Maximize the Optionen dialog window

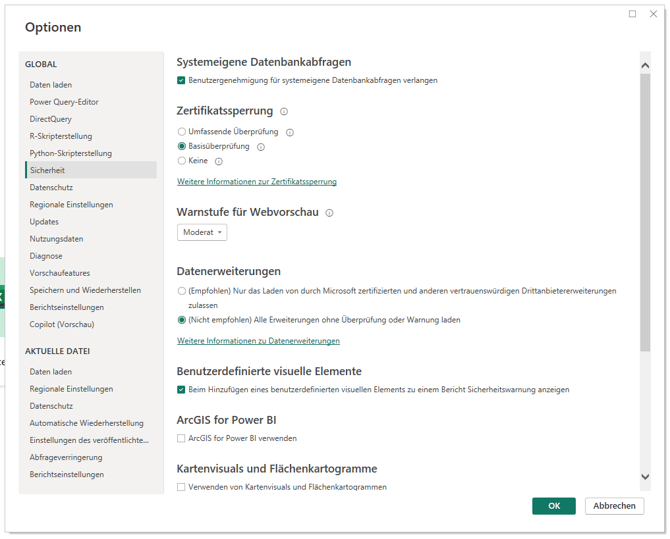coord(632,14)
